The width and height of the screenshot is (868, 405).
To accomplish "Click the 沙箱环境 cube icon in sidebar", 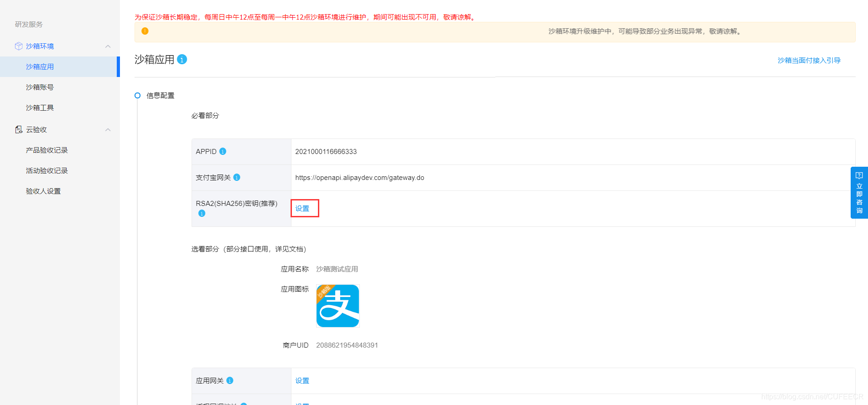I will point(19,46).
